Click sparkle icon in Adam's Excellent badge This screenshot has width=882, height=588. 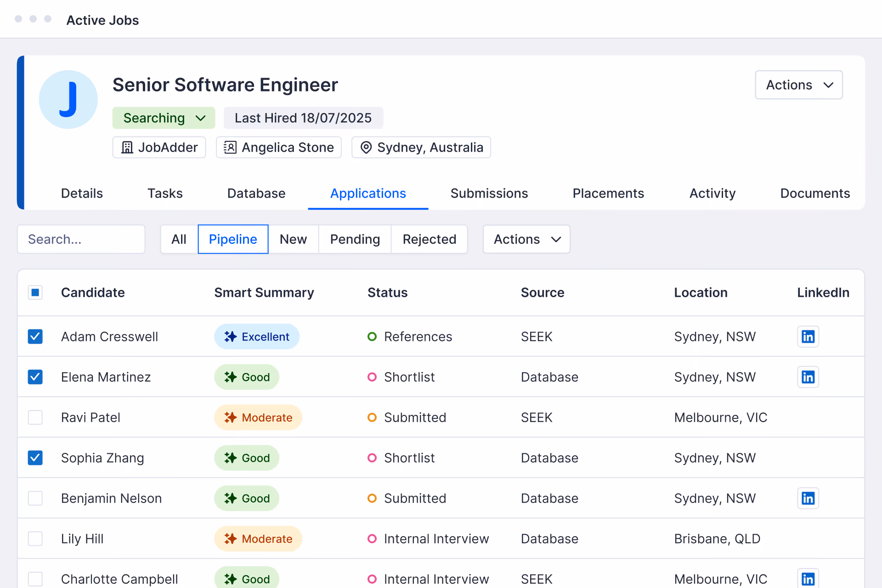pyautogui.click(x=231, y=337)
